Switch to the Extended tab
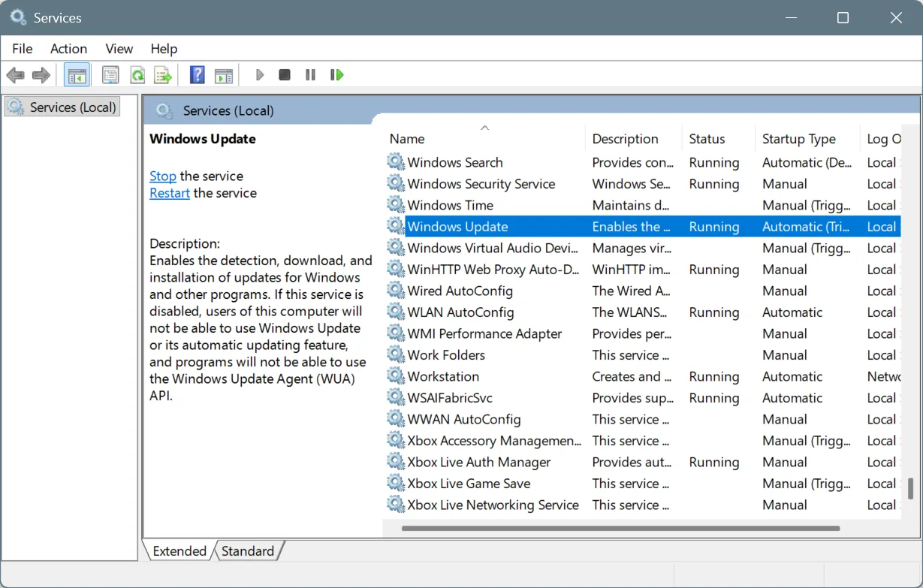 click(x=178, y=550)
